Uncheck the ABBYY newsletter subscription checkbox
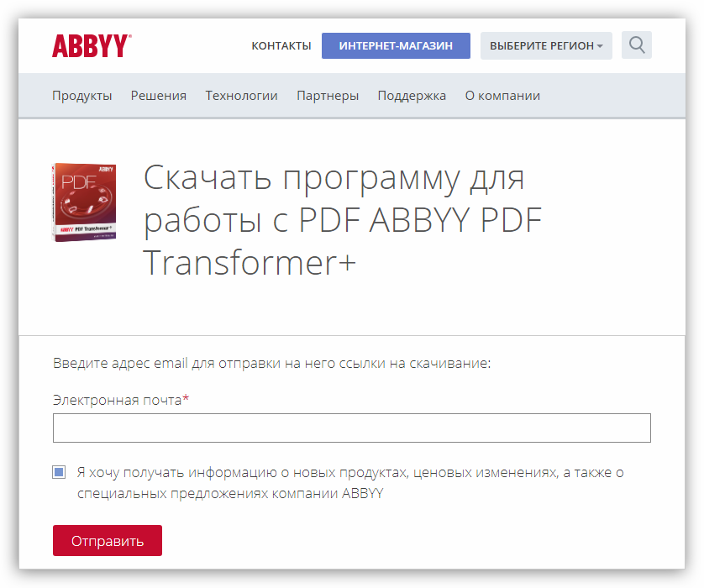Viewport: 704px width, 588px height. point(59,472)
